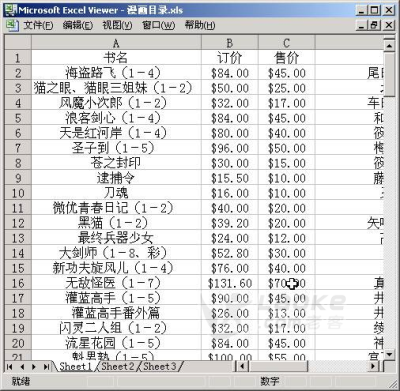Restore the inner workbook window
The height and width of the screenshot is (391, 400).
374,25
